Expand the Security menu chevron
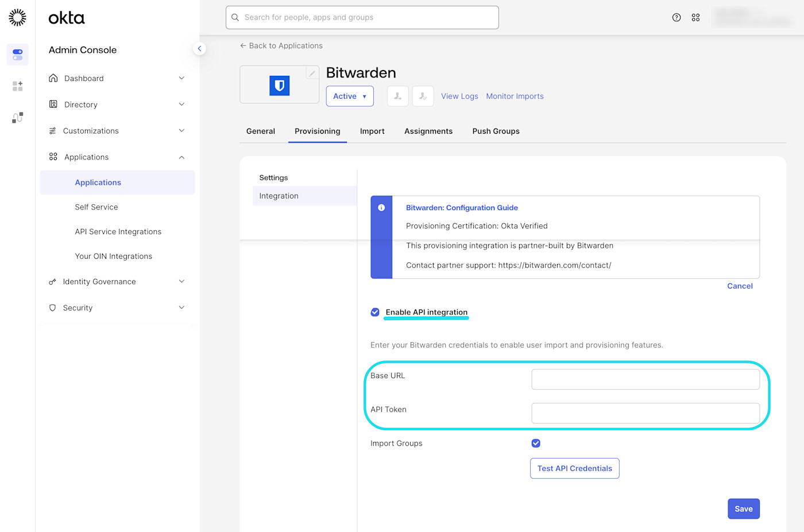804x532 pixels. pos(181,308)
